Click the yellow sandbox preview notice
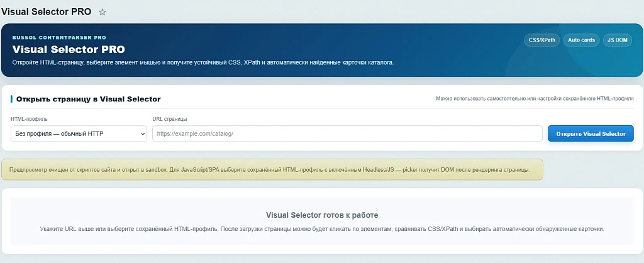This screenshot has width=644, height=263. click(x=272, y=169)
